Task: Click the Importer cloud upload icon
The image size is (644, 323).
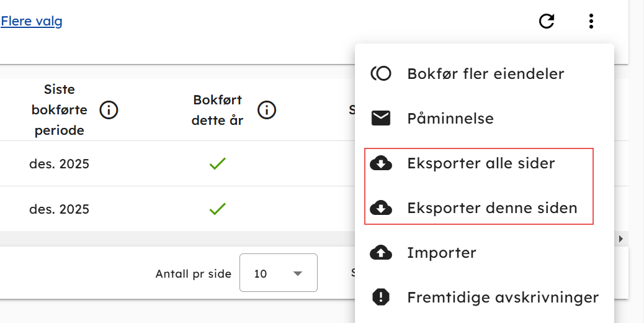Action: [x=381, y=253]
